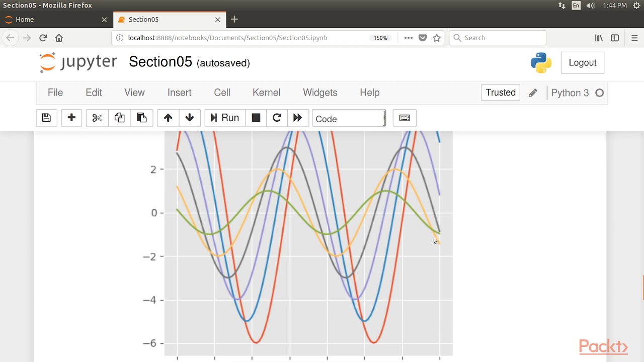Screen dimensions: 644x362
Task: Click the Python 3 kernel name
Action: pos(570,93)
